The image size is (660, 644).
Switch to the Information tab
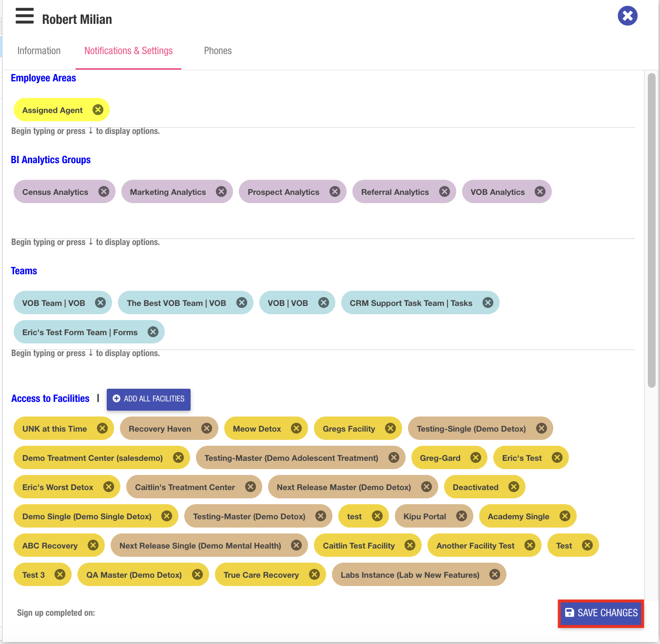click(x=39, y=51)
